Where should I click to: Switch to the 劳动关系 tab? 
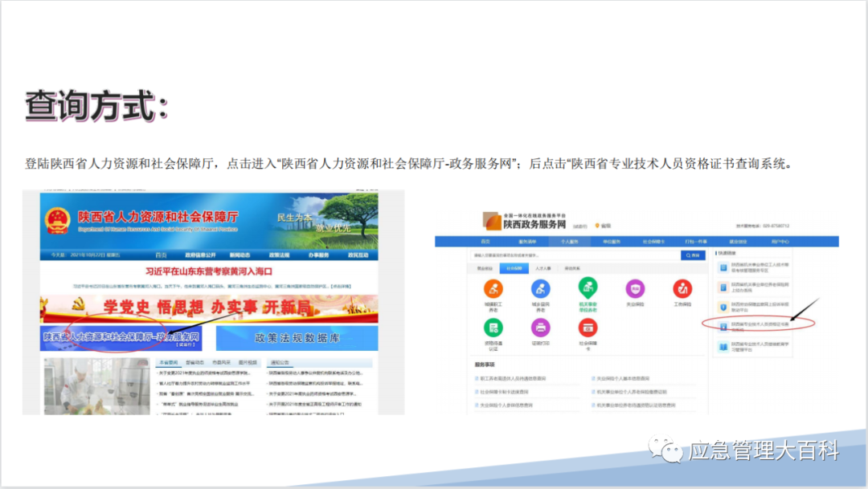(572, 268)
